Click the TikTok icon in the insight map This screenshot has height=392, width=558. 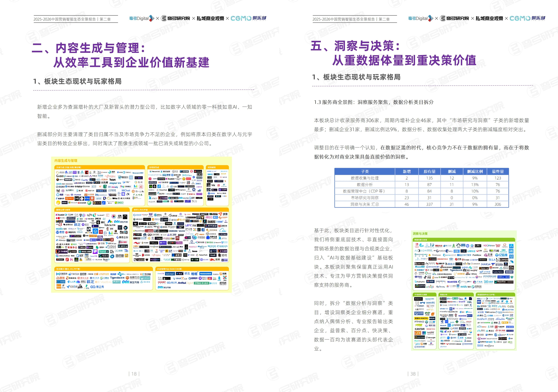(x=425, y=277)
